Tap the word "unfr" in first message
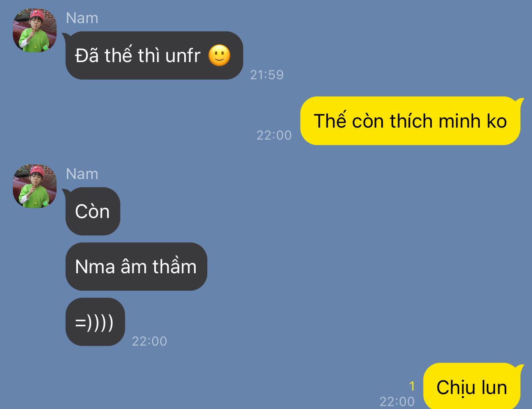 tap(183, 56)
